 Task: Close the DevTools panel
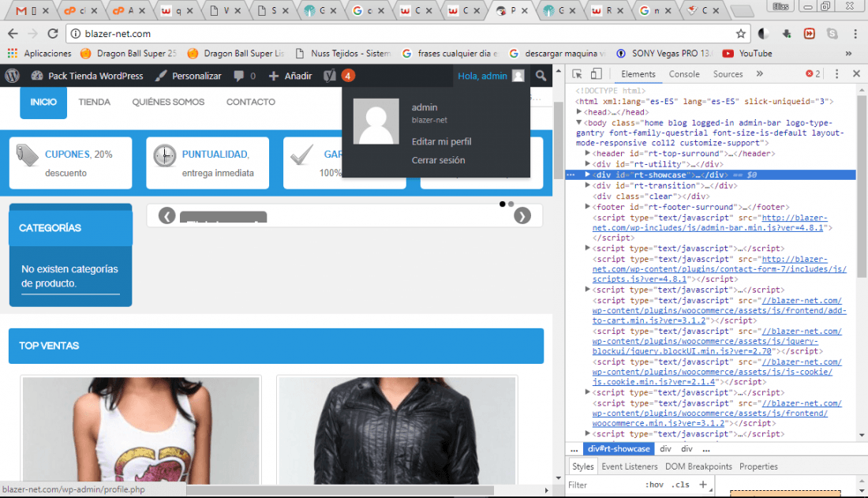tap(856, 73)
